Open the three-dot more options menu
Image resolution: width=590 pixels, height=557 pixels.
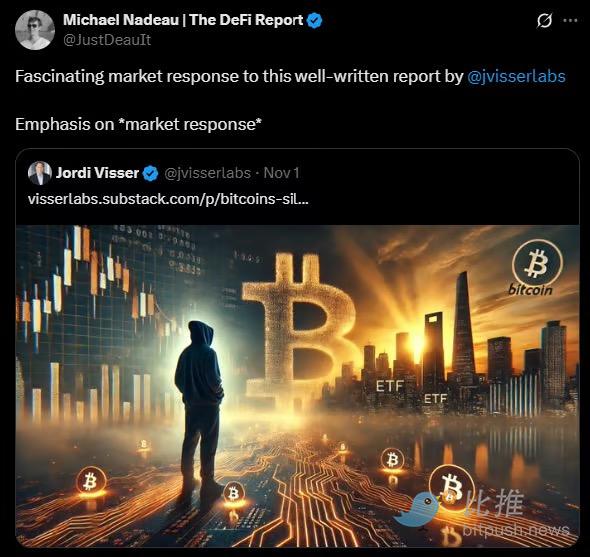tap(570, 20)
